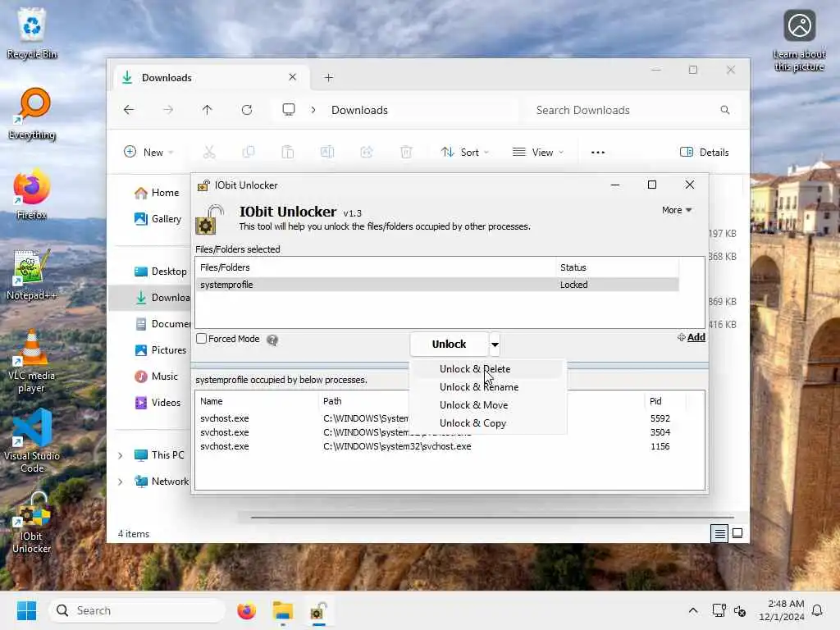
Task: Open Gallery in Explorer sidebar
Action: click(157, 218)
